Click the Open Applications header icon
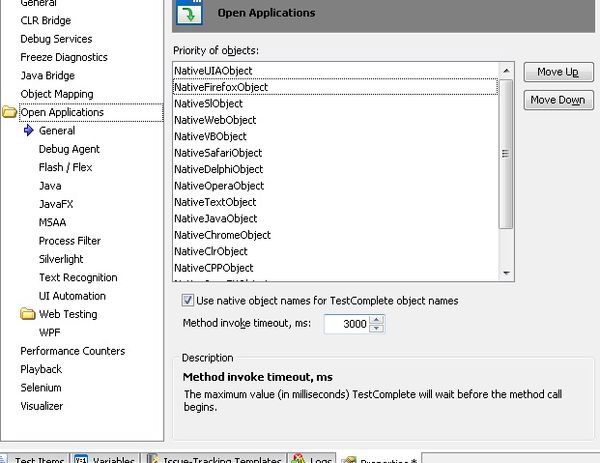Image resolution: width=600 pixels, height=463 pixels. [188, 13]
